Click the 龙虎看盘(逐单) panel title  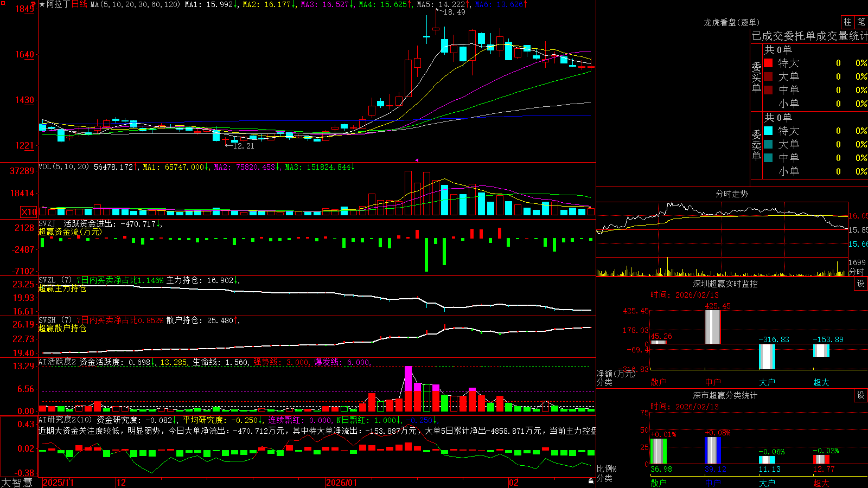(x=732, y=22)
